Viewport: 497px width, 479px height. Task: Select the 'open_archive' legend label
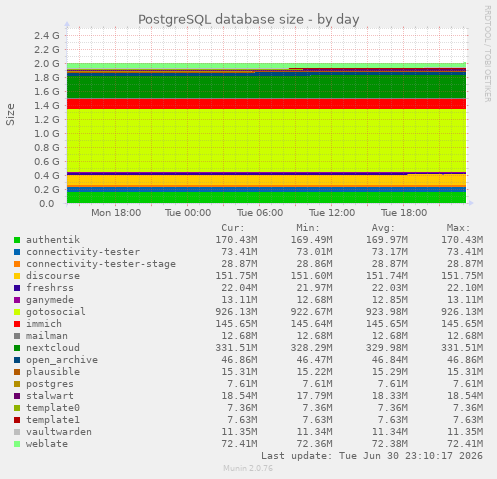click(x=62, y=360)
